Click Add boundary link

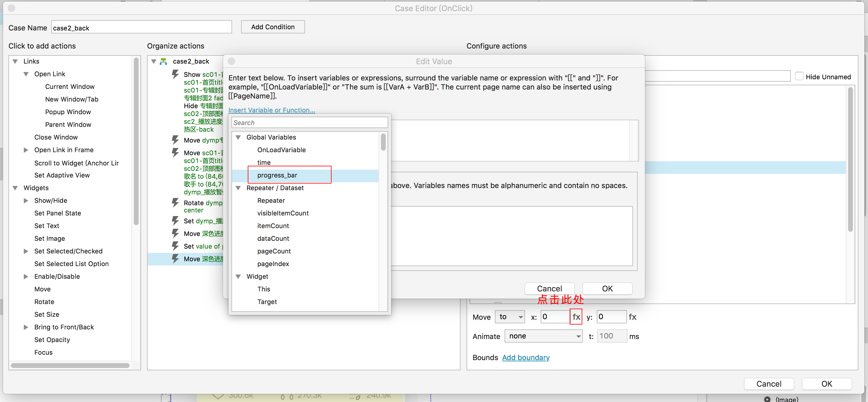[526, 357]
